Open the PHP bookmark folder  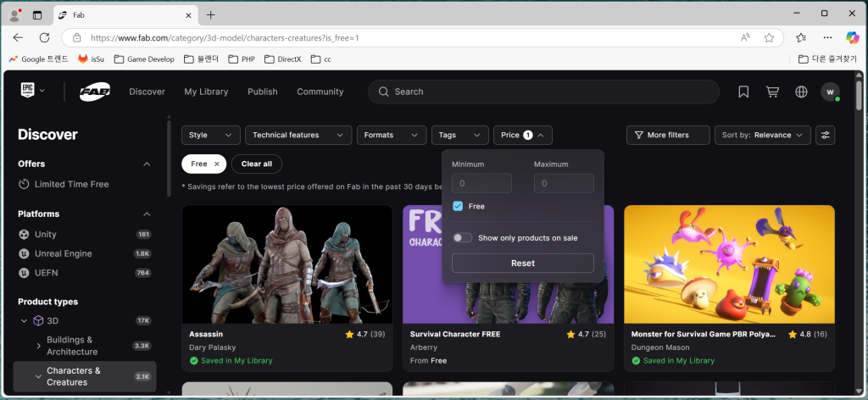[x=242, y=58]
